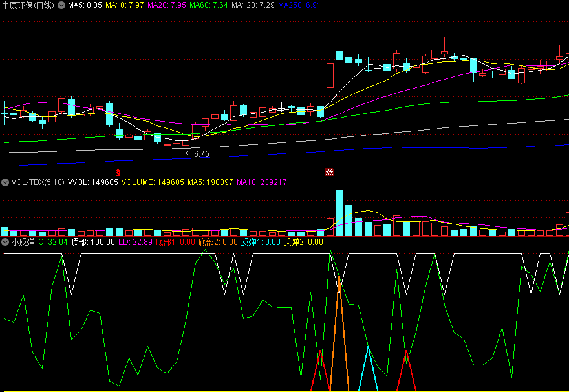This screenshot has height=392, width=569.
Task: Click the 顶部: 100.00 value
Action: pos(93,242)
